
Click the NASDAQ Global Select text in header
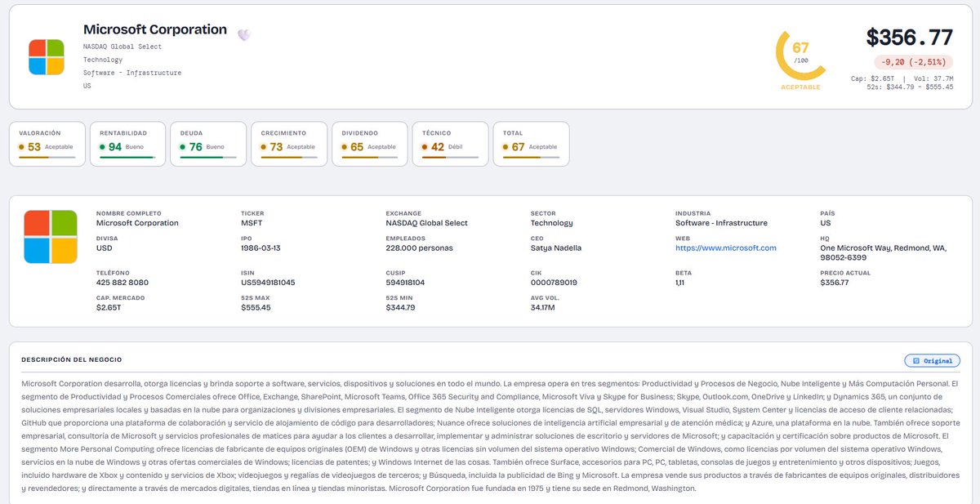[122, 47]
